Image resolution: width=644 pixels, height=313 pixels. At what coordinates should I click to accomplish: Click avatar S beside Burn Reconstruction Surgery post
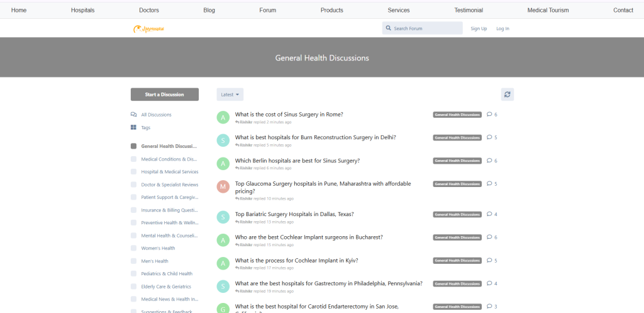point(223,140)
